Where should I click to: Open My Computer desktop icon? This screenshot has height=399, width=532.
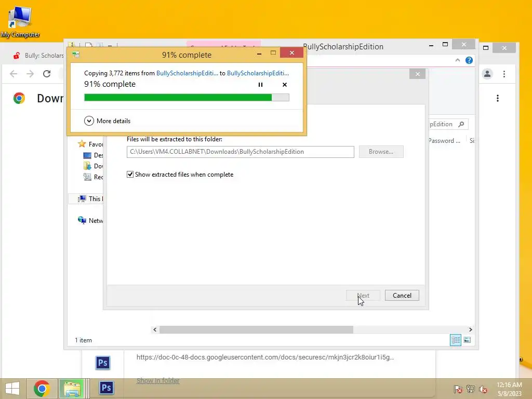(20, 21)
